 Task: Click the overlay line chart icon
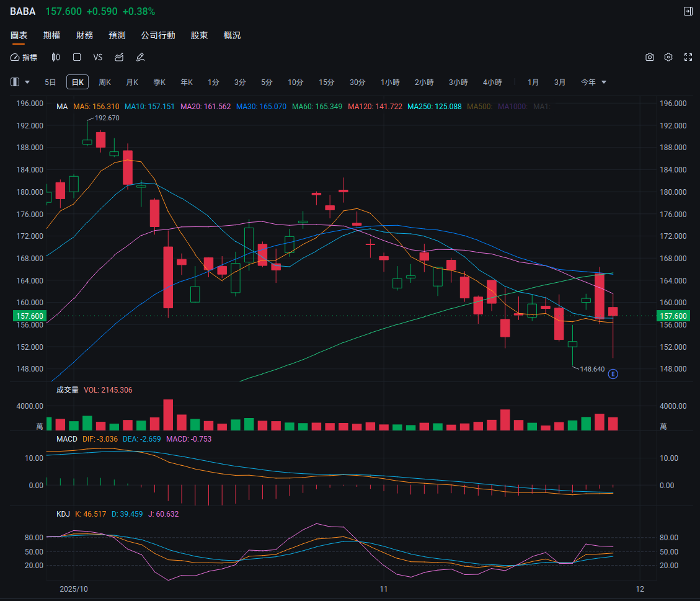119,57
